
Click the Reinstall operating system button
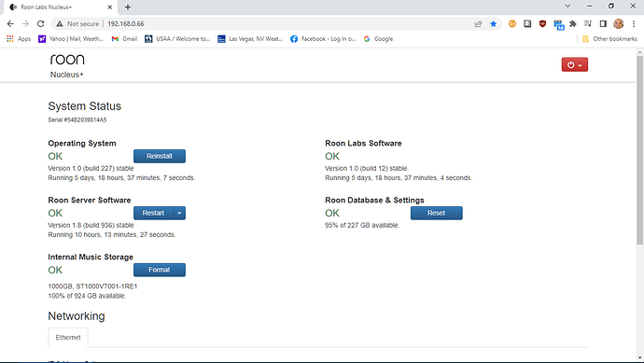[x=160, y=156]
